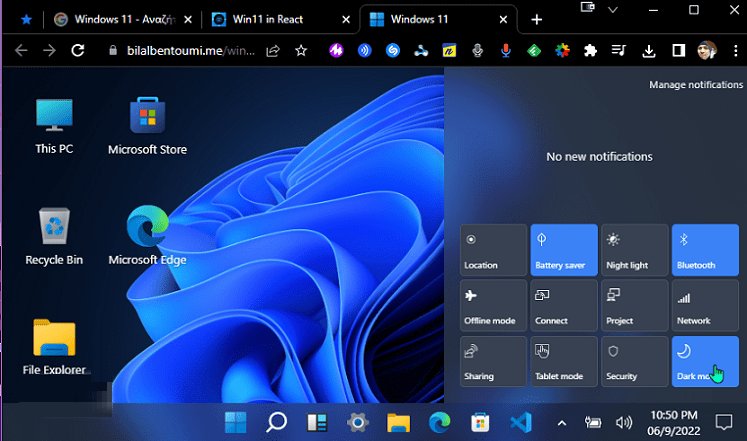Click the address bar showing bilalbentoumi.me
This screenshot has height=441, width=747.
190,50
